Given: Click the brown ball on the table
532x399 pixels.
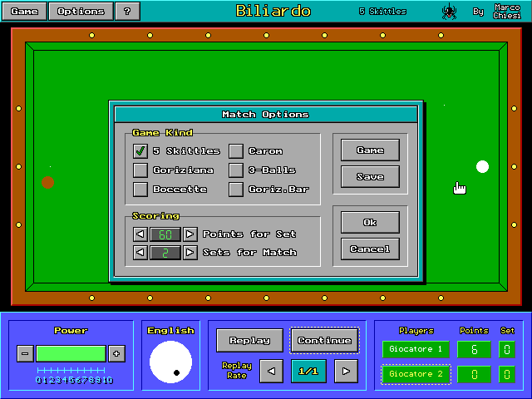Looking at the screenshot, I should click(48, 182).
